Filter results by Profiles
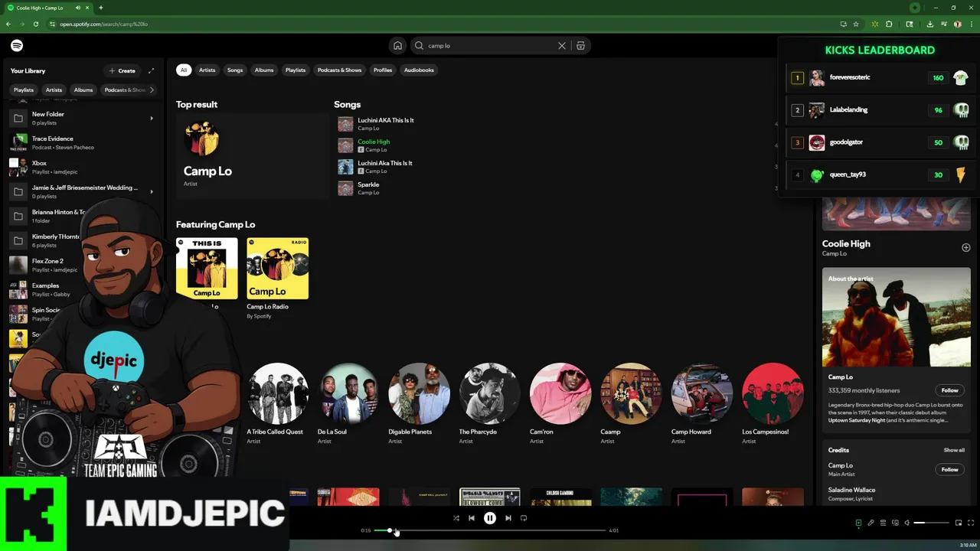The height and width of the screenshot is (551, 980). tap(383, 70)
